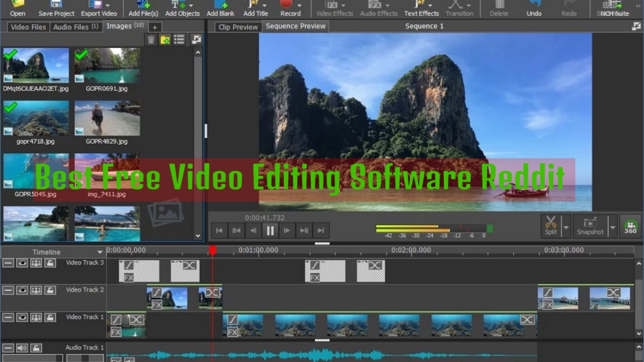Open group options for Video Track 3
The height and width of the screenshot is (362, 644).
click(x=36, y=263)
